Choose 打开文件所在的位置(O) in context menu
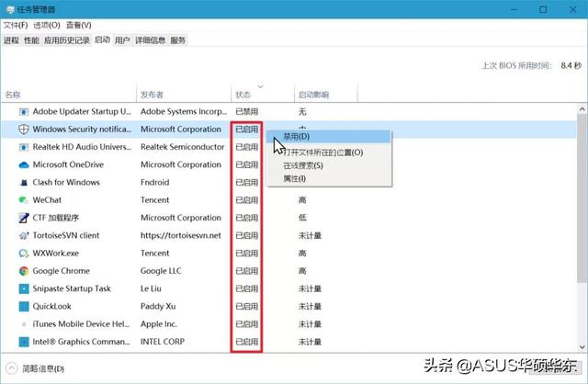Image resolution: width=588 pixels, height=384 pixels. 329,152
